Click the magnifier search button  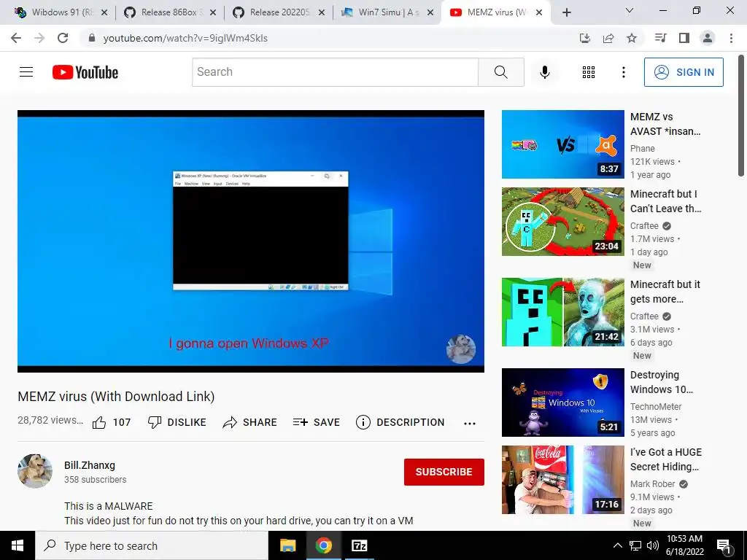tap(500, 72)
